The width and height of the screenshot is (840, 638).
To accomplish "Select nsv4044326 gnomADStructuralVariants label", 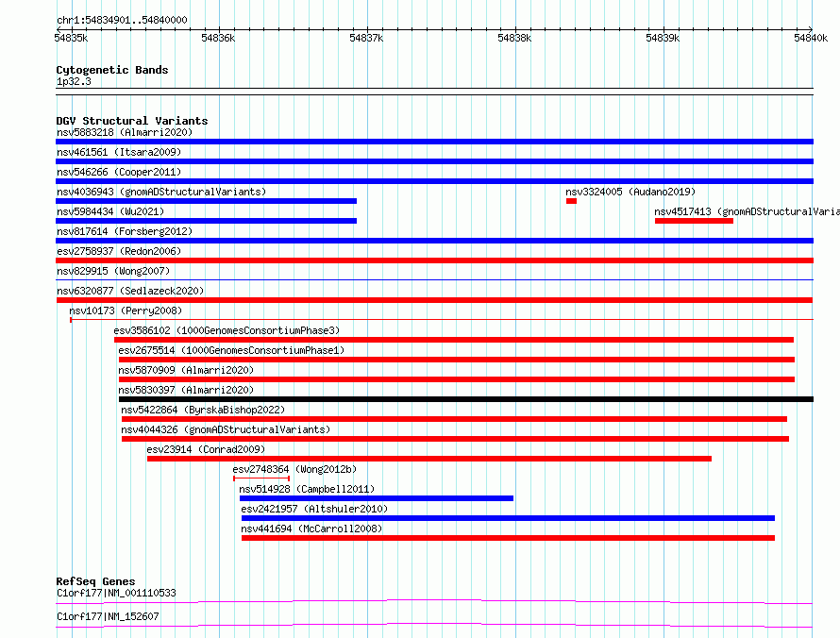I will (226, 429).
